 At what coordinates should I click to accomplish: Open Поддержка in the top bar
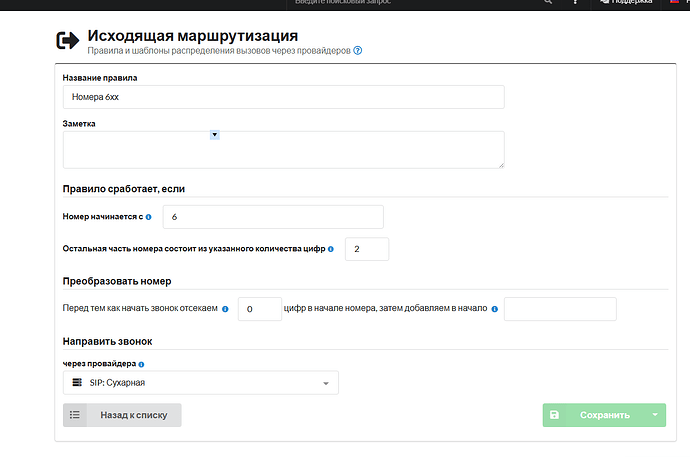pyautogui.click(x=626, y=2)
